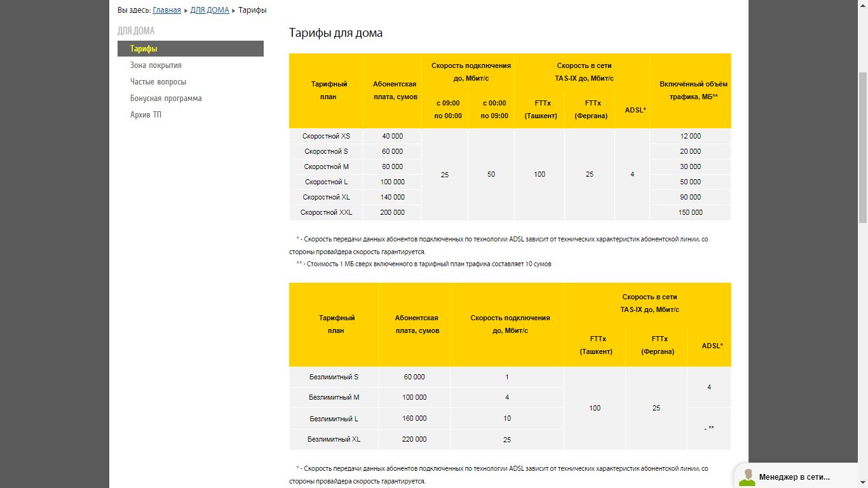Click the online manager avatar icon
Viewport: 868px width, 488px height.
tap(747, 477)
